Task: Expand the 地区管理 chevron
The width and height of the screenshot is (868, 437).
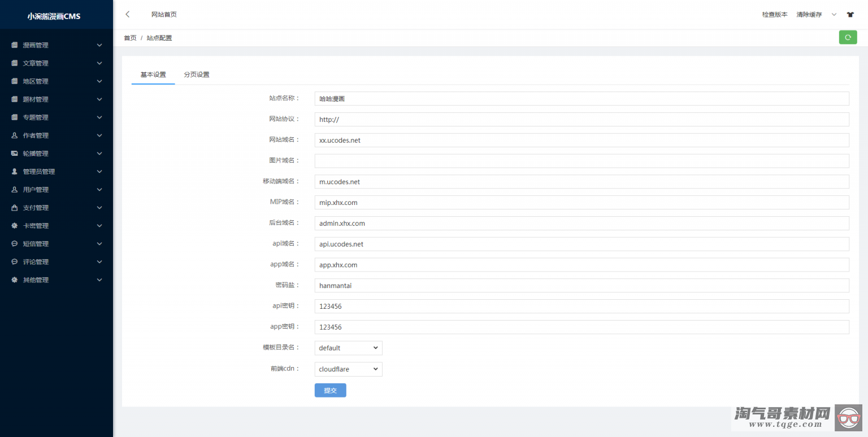Action: (x=99, y=81)
